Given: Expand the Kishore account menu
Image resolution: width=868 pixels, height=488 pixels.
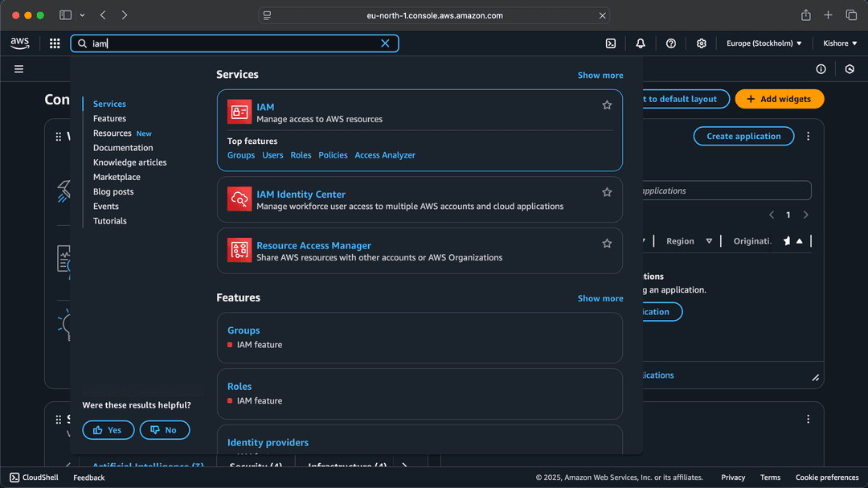Looking at the screenshot, I should point(840,43).
